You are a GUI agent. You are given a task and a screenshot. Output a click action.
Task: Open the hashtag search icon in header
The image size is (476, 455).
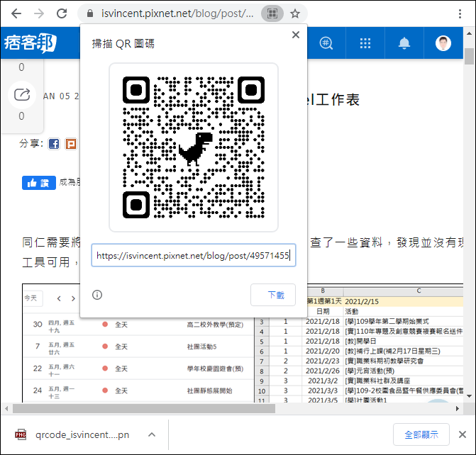tap(326, 43)
